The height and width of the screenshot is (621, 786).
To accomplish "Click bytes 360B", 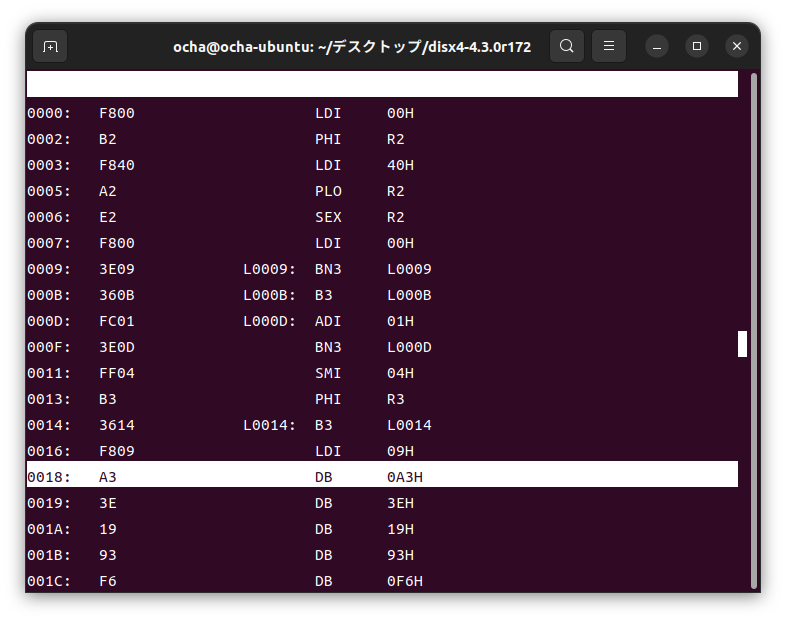I will click(x=117, y=295).
